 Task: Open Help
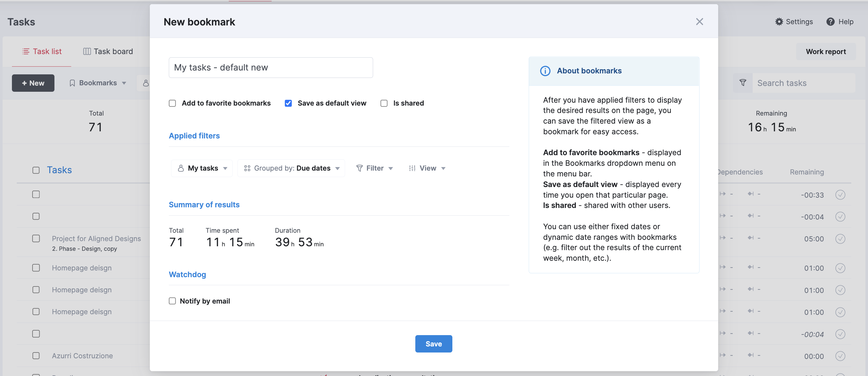tap(840, 22)
